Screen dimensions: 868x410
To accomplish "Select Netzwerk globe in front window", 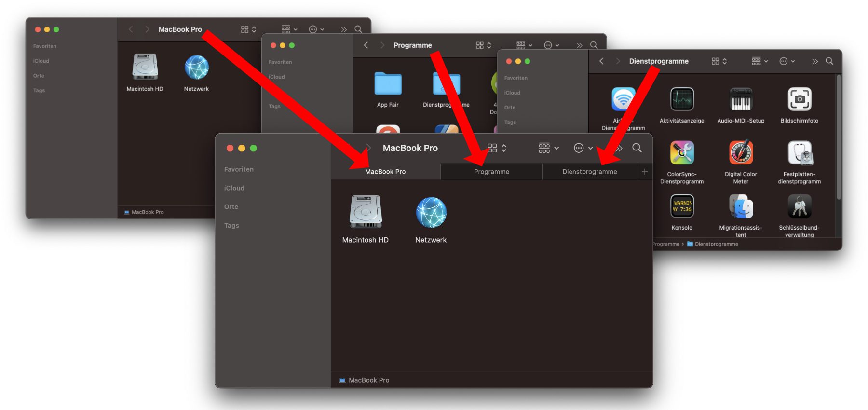I will [431, 212].
